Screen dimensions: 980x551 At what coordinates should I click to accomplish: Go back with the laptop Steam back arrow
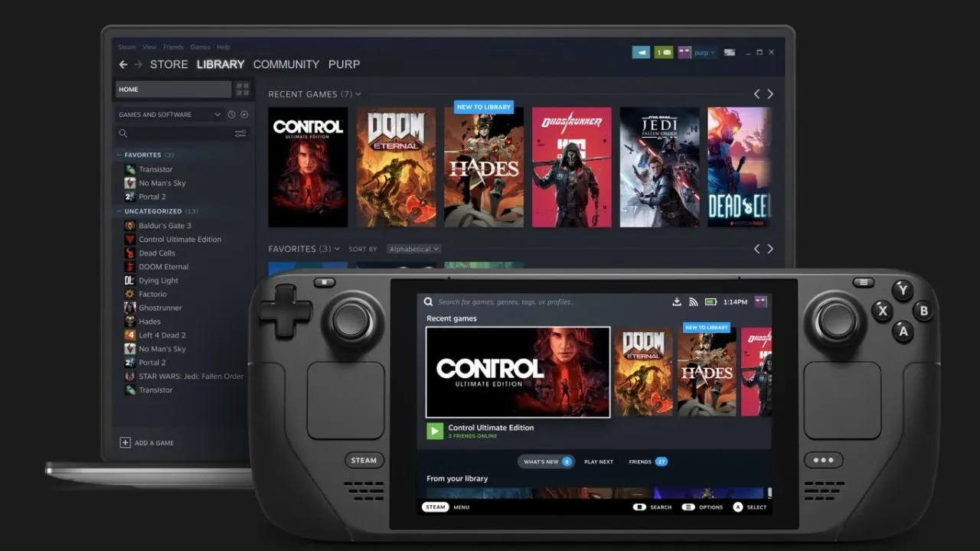(123, 65)
